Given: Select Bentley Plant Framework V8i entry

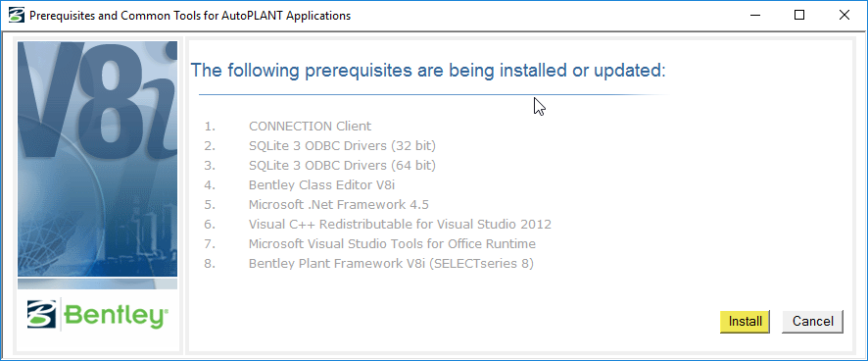Looking at the screenshot, I should tap(391, 264).
